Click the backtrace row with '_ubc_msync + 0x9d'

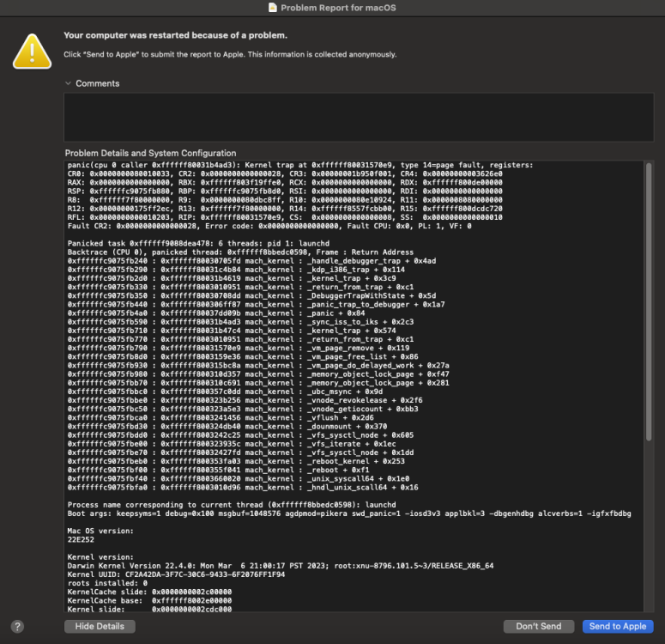pyautogui.click(x=225, y=392)
